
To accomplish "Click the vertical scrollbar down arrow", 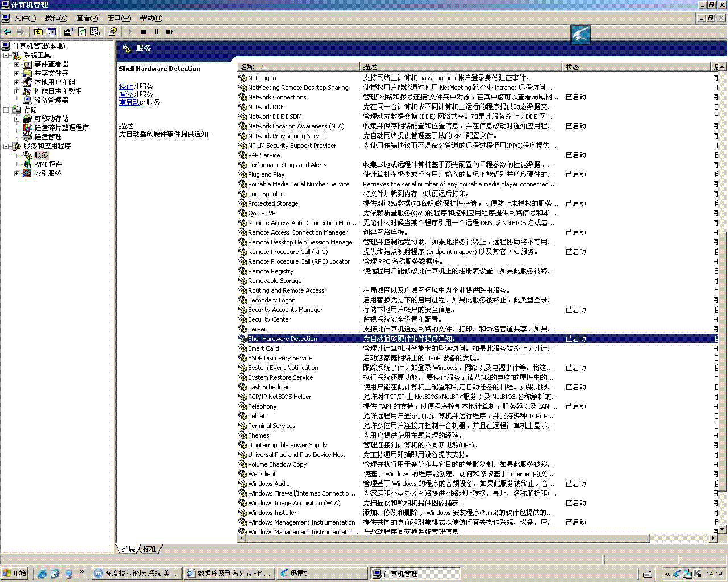I will pyautogui.click(x=723, y=529).
